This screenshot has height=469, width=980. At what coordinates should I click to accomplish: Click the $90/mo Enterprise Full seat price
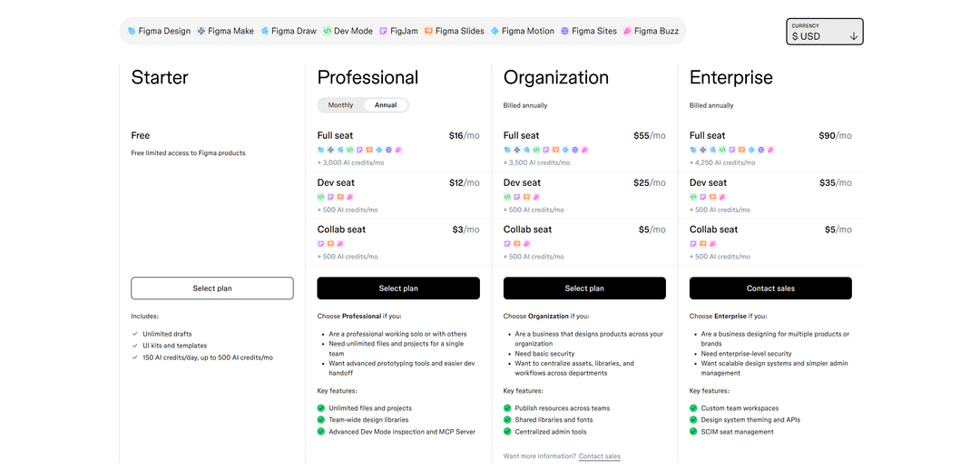835,135
